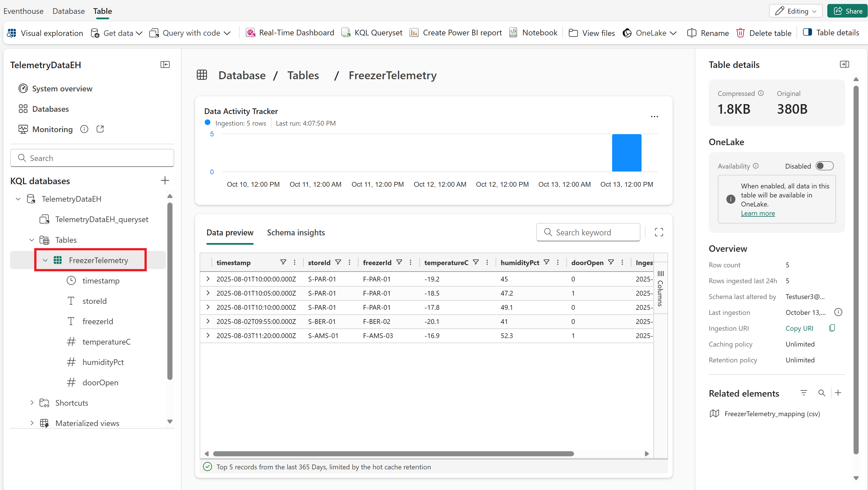This screenshot has height=490, width=868.
Task: Toggle Table details panel from toolbar
Action: tap(831, 33)
